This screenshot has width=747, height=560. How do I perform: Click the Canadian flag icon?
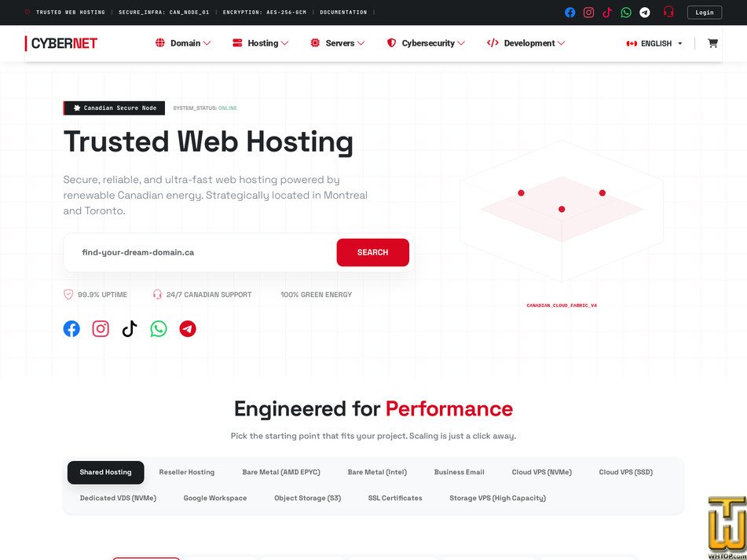pyautogui.click(x=632, y=43)
